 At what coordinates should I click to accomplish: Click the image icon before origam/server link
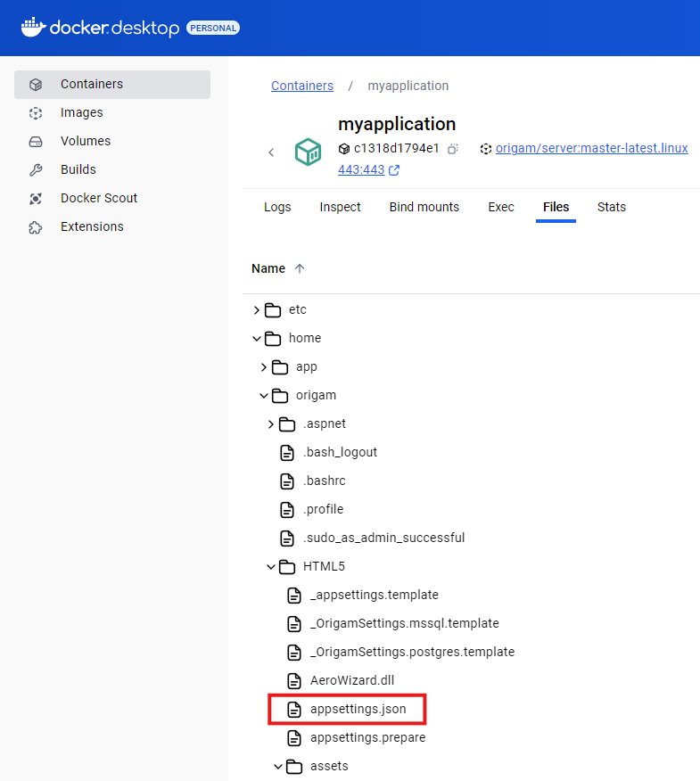coord(486,148)
